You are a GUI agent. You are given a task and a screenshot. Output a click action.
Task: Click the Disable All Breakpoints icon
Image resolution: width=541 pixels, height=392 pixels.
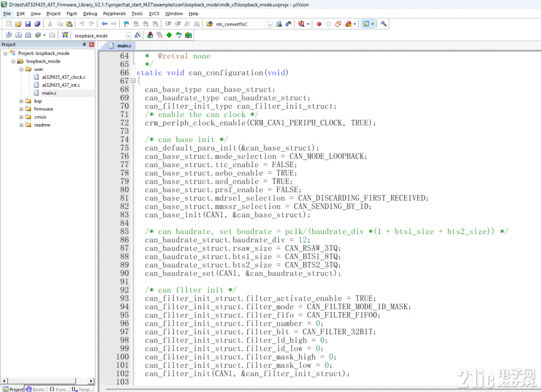338,24
